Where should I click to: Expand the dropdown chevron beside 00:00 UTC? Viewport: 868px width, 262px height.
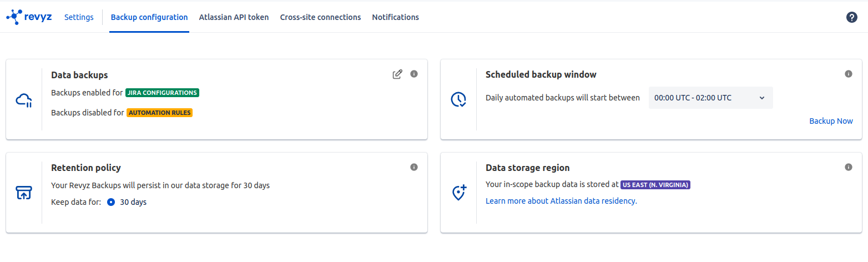click(761, 98)
